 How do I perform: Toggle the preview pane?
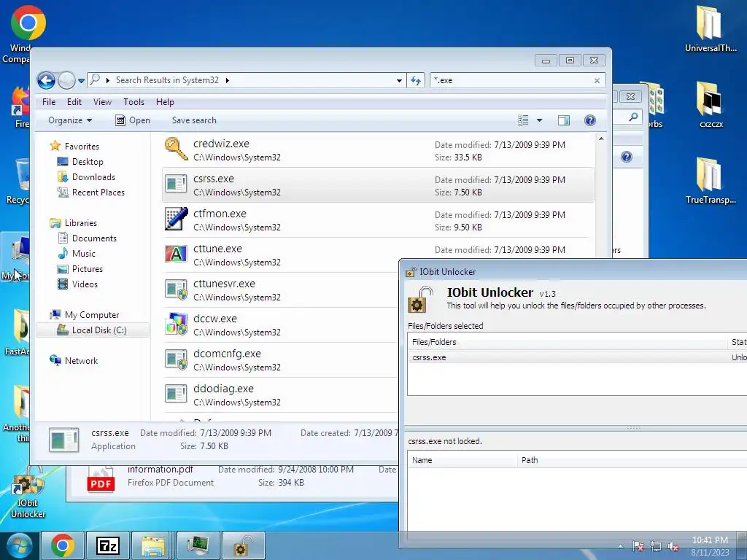[564, 120]
